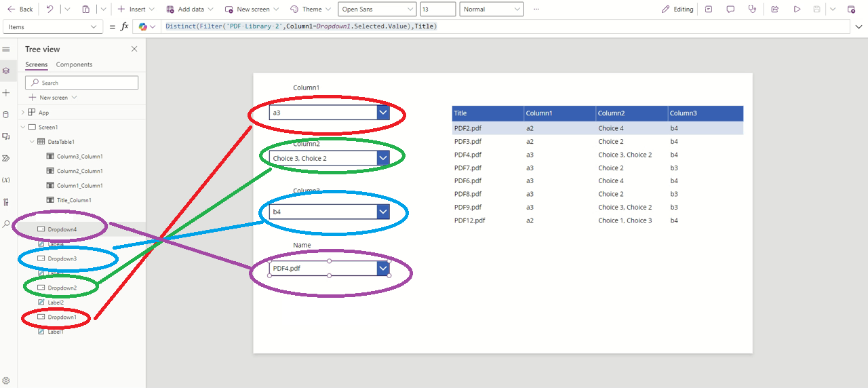Image resolution: width=868 pixels, height=388 pixels.
Task: Click inside the Distinct(Filter… formula bar
Action: (x=506, y=26)
